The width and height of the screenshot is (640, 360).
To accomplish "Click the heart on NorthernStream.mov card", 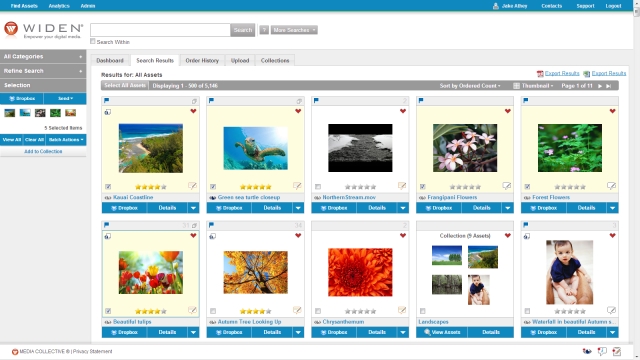I will (403, 111).
